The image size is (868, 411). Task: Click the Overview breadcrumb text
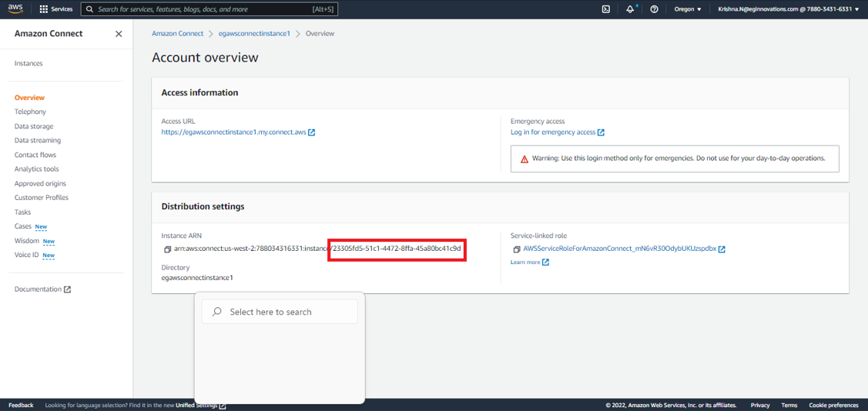tap(320, 34)
